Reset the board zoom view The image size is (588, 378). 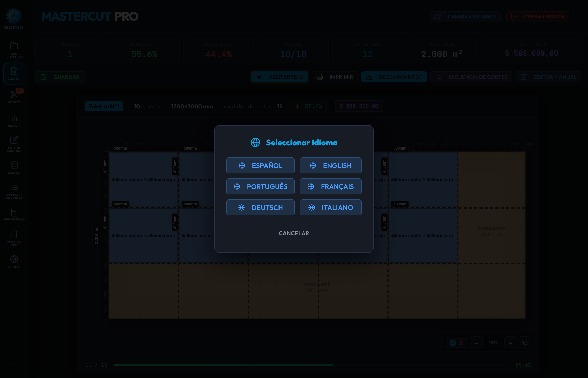[525, 343]
